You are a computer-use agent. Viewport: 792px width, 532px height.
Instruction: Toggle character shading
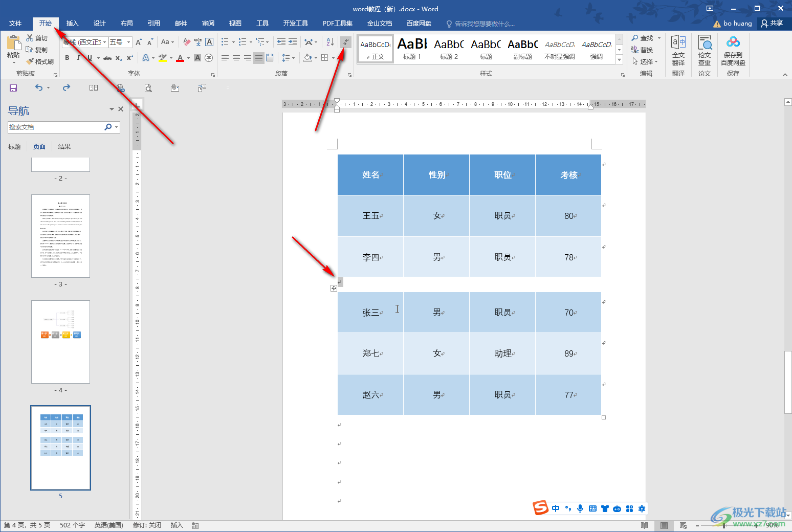tap(197, 58)
